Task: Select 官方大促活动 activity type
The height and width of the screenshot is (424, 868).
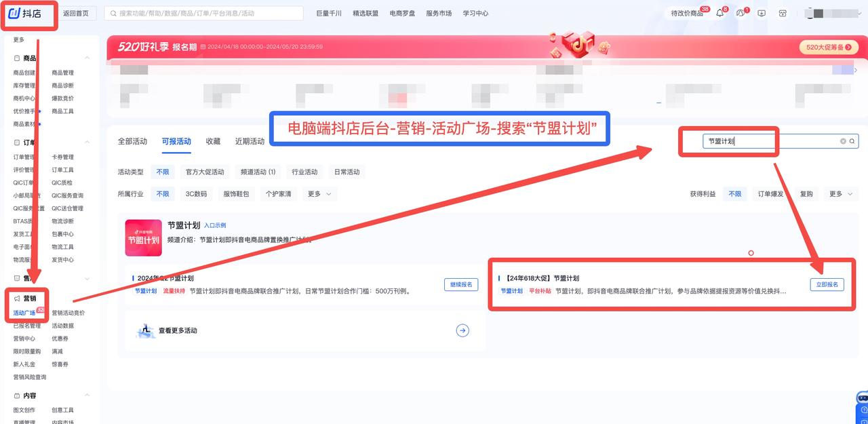Action: tap(205, 172)
